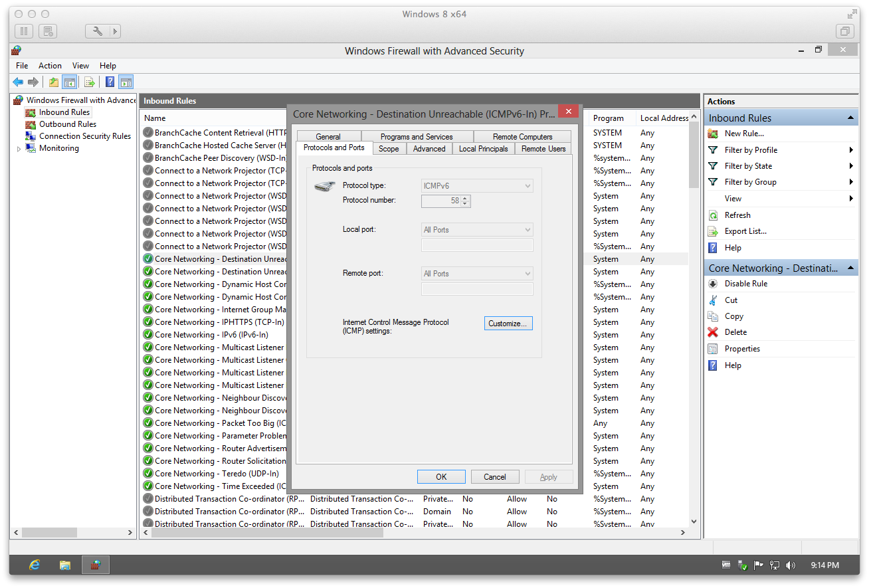The width and height of the screenshot is (869, 588).
Task: Open the VM toolbar dropdown arrow beside wrench
Action: click(116, 31)
